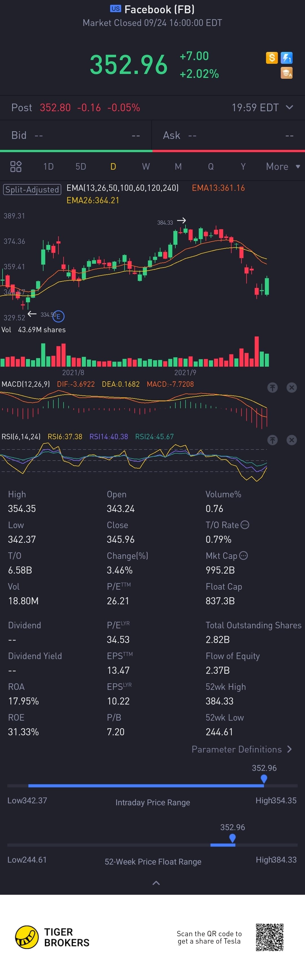Image resolution: width=305 pixels, height=980 pixels.
Task: Tap the info icon beside T/O Rate
Action: [x=245, y=525]
